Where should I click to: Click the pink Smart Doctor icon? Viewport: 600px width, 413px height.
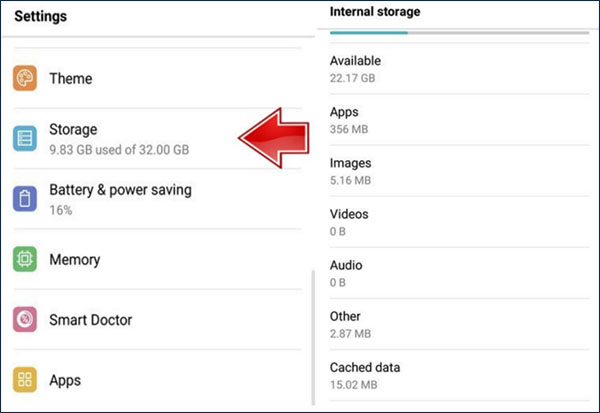(x=26, y=320)
